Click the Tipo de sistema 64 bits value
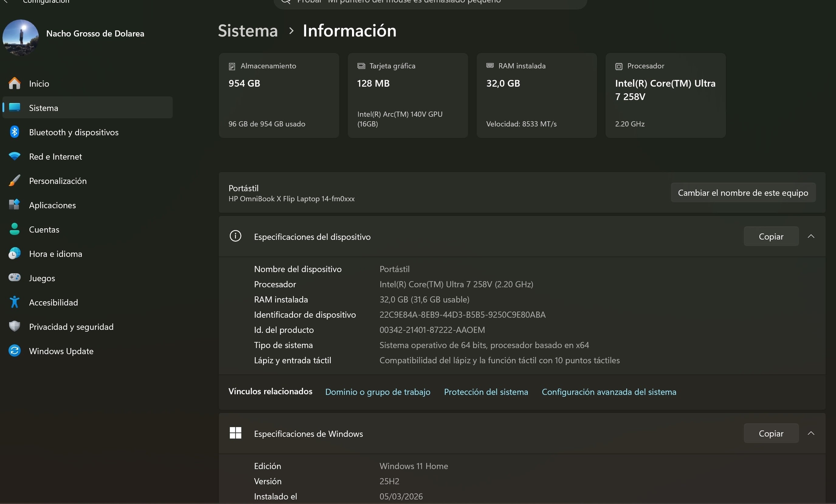The width and height of the screenshot is (836, 504). coord(484,345)
